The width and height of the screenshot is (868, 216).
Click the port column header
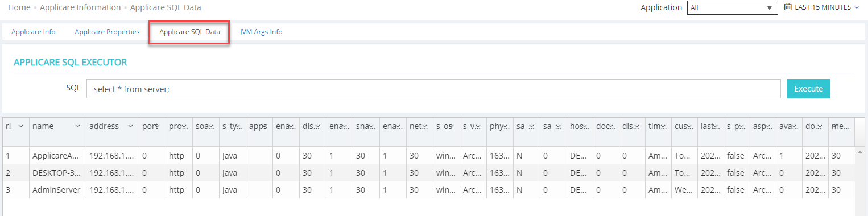152,126
